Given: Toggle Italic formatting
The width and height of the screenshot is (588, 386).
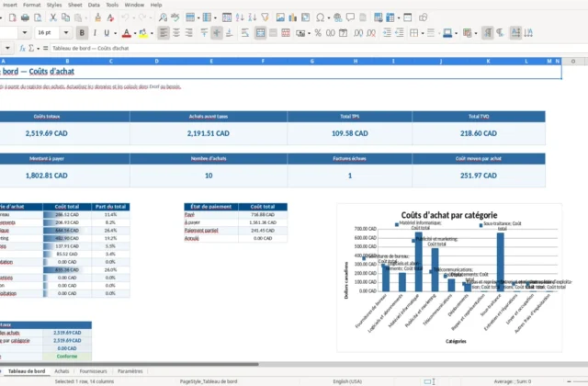Looking at the screenshot, I should [95, 33].
